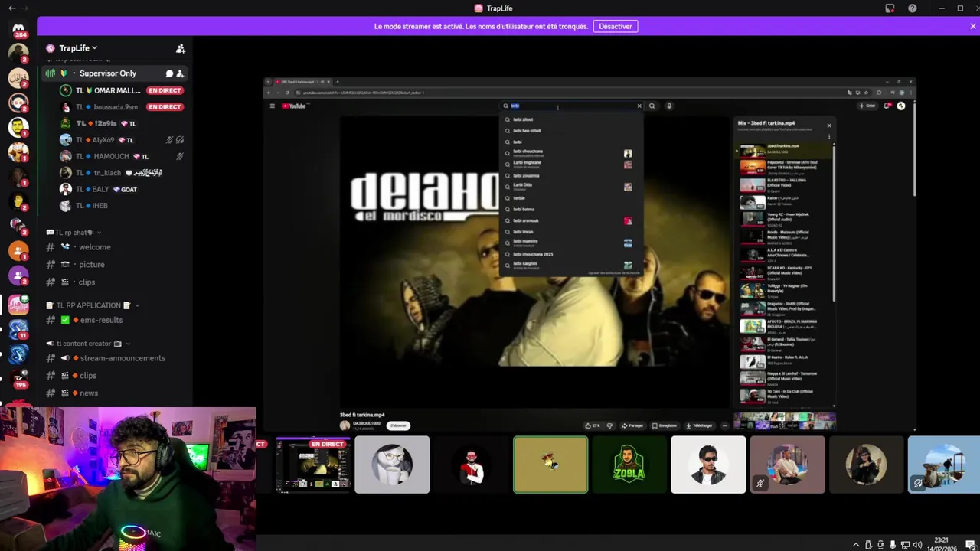
Task: Open new tab in streamed browser
Action: [338, 82]
